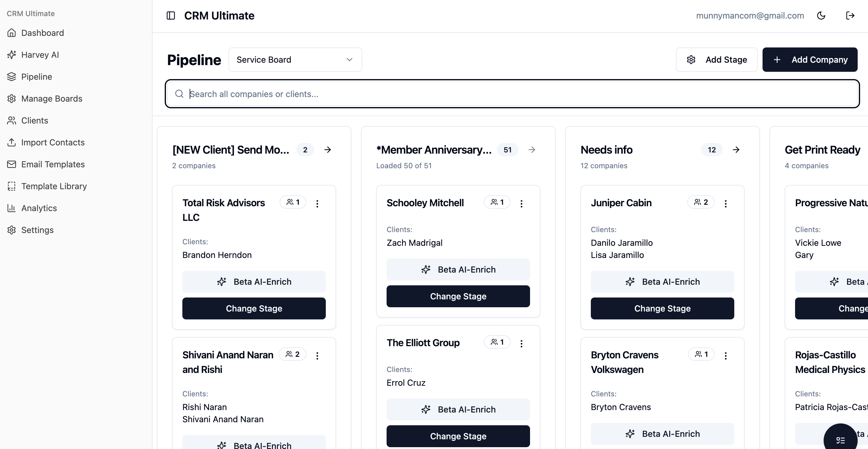868x449 pixels.
Task: Click client count badge on Total Risk Advisors
Action: point(293,202)
